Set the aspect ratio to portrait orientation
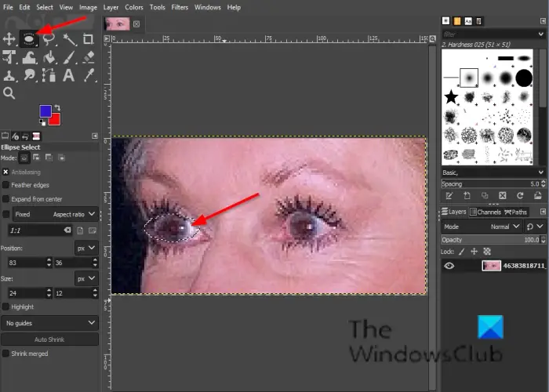Image resolution: width=549 pixels, height=392 pixels. tap(80, 230)
